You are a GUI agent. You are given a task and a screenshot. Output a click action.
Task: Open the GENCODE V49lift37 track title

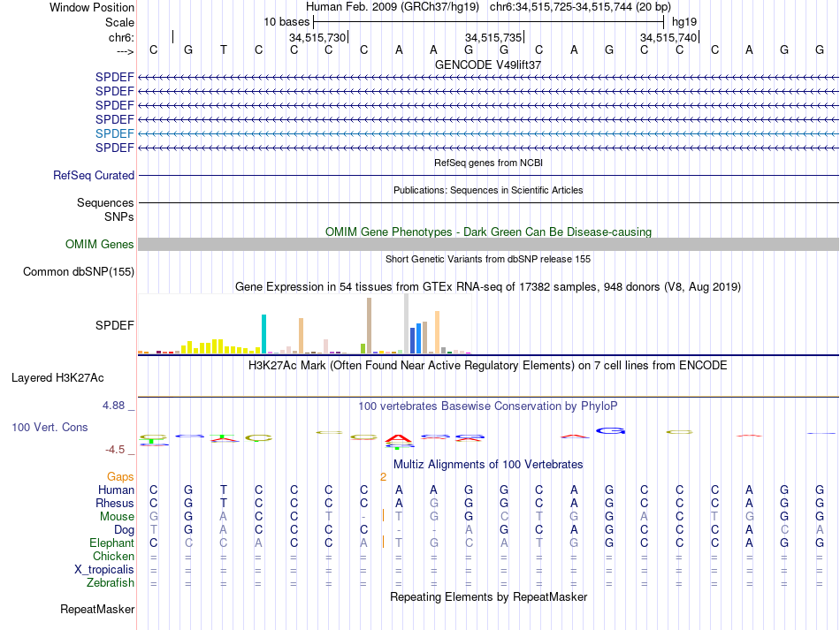pos(488,65)
